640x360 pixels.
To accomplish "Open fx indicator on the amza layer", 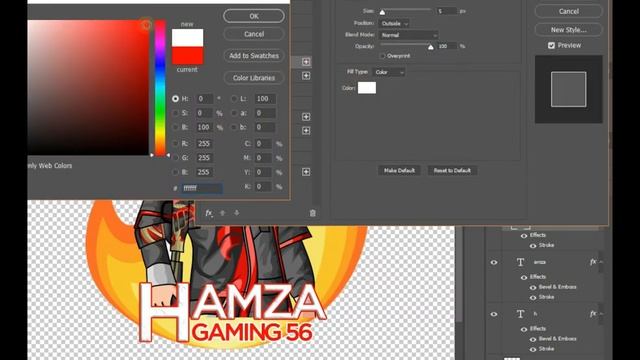I will coord(593,262).
